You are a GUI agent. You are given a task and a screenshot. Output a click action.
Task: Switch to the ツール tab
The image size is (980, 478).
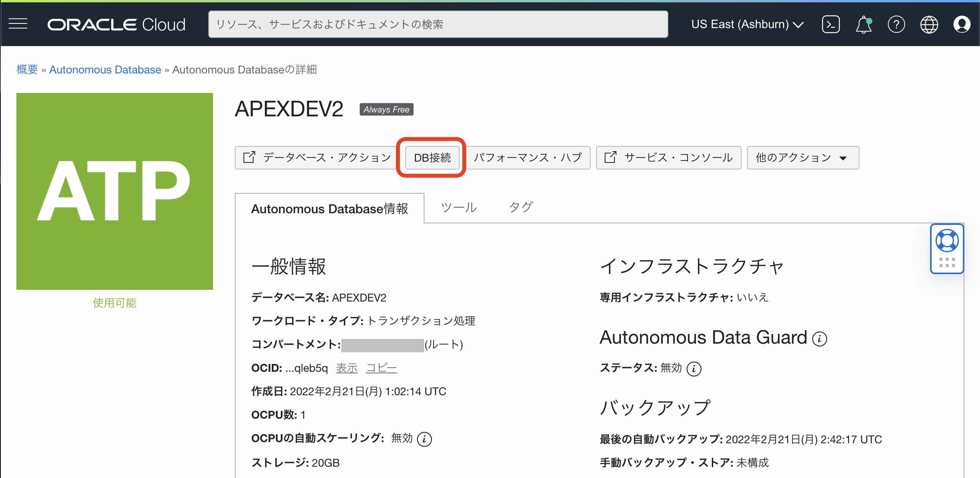click(459, 207)
